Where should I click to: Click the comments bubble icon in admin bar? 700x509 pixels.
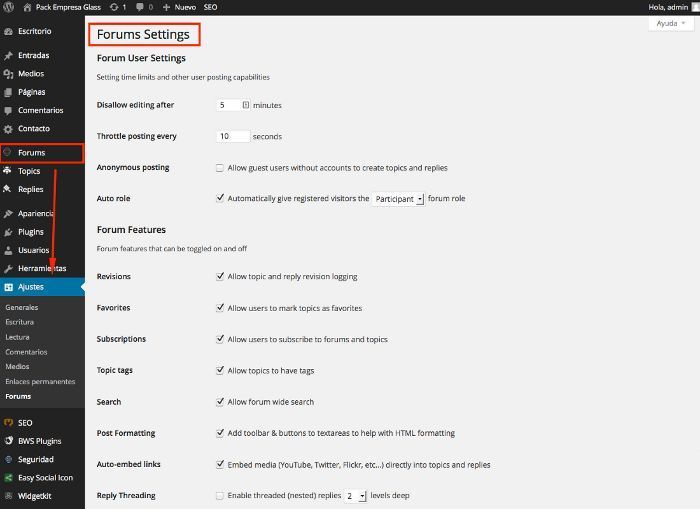[x=140, y=7]
